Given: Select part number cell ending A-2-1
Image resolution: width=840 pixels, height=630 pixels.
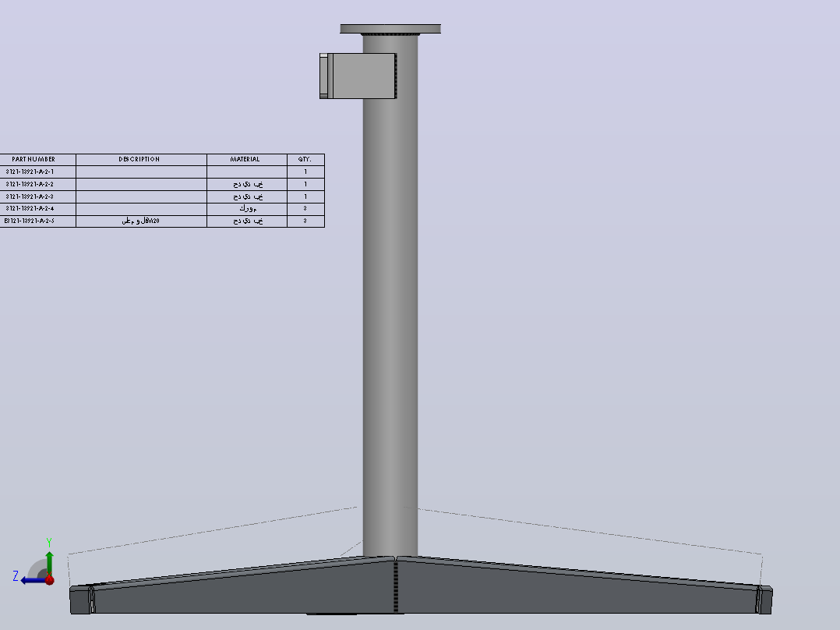Looking at the screenshot, I should pyautogui.click(x=37, y=172).
